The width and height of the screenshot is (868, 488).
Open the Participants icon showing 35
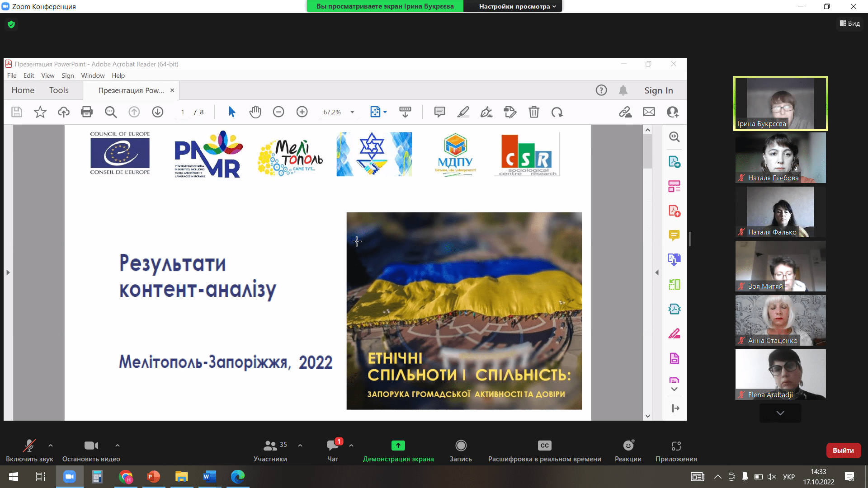[x=270, y=446]
